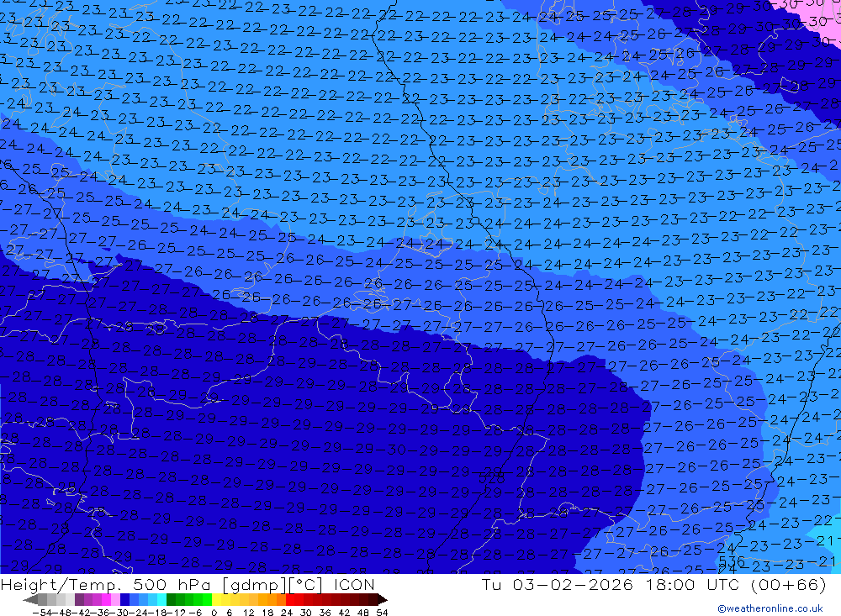
Task: Click the gray left arrow end of color scale
Action: pyautogui.click(x=30, y=600)
